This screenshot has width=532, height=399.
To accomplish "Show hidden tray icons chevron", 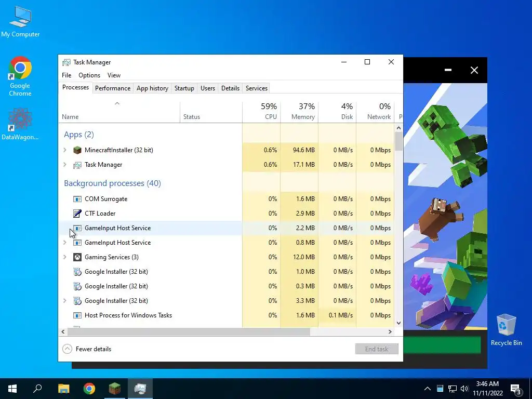I will [428, 389].
